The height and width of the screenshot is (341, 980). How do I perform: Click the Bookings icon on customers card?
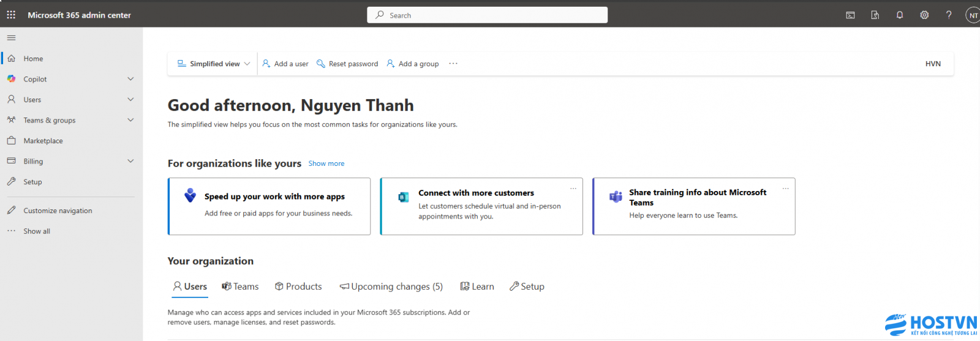pos(404,197)
